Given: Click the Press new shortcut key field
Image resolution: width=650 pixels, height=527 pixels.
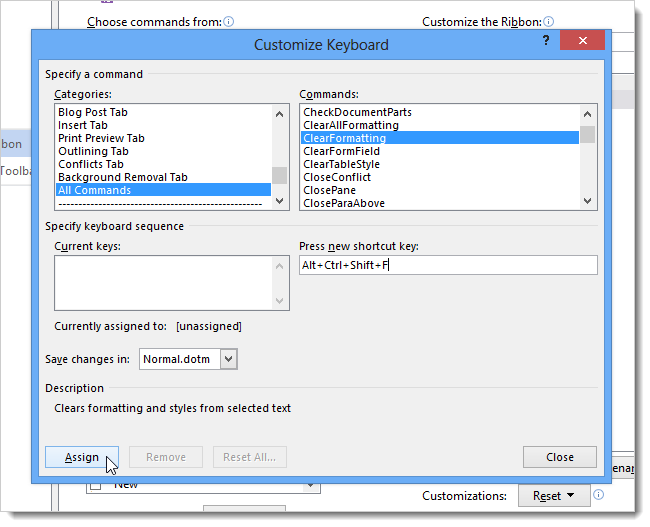Looking at the screenshot, I should [x=448, y=265].
